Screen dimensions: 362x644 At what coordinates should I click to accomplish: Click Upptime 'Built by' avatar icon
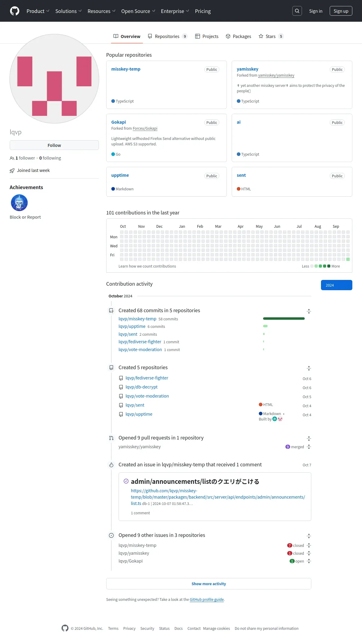275,419
